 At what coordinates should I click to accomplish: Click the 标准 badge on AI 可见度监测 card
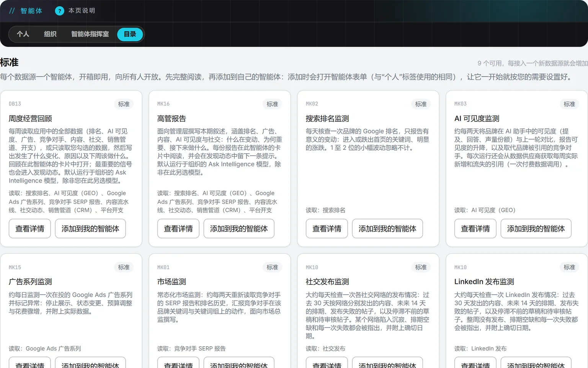coord(569,104)
